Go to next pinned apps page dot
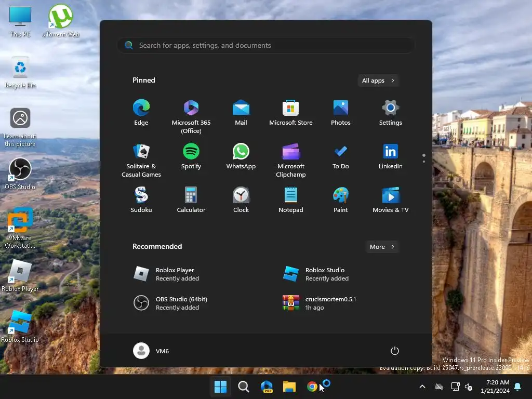This screenshot has height=399, width=532. pyautogui.click(x=424, y=162)
